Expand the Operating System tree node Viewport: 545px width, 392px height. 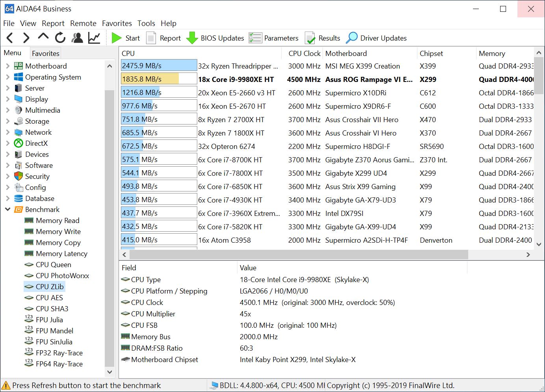pos(7,77)
